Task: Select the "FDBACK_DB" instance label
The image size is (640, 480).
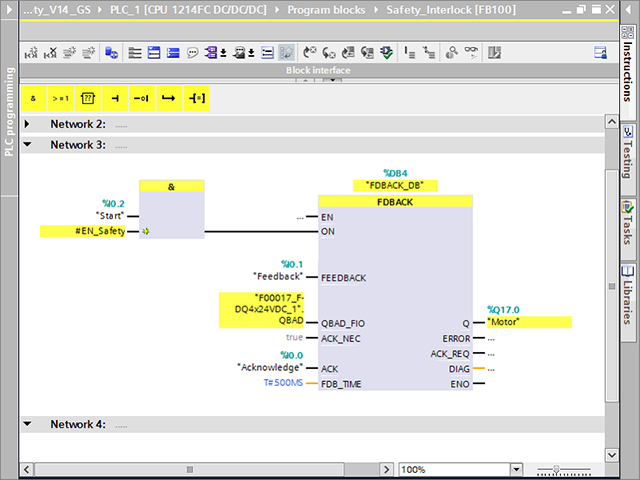Action: coord(395,186)
